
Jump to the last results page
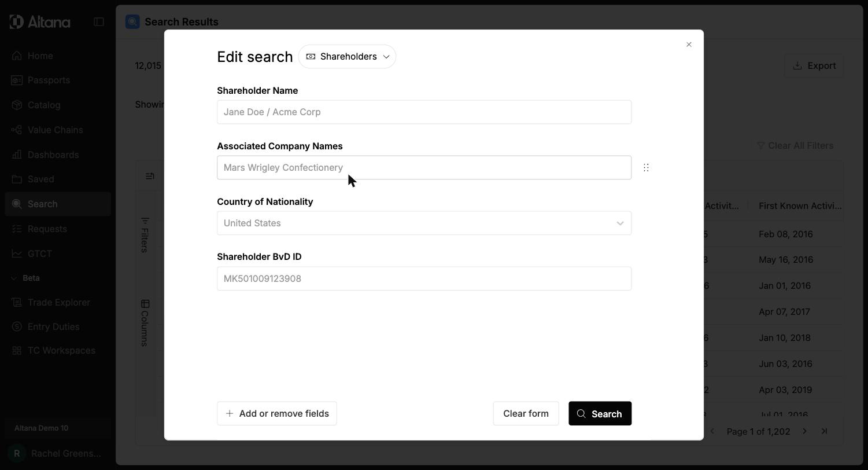click(824, 431)
